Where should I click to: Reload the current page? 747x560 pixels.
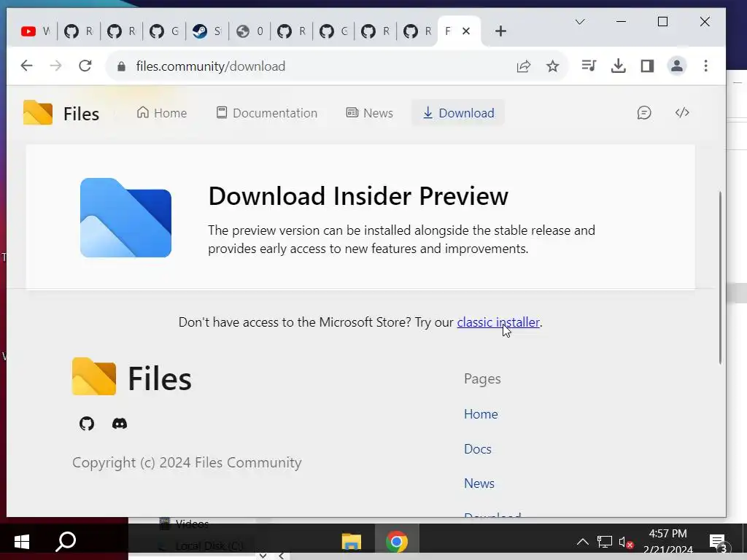(85, 66)
